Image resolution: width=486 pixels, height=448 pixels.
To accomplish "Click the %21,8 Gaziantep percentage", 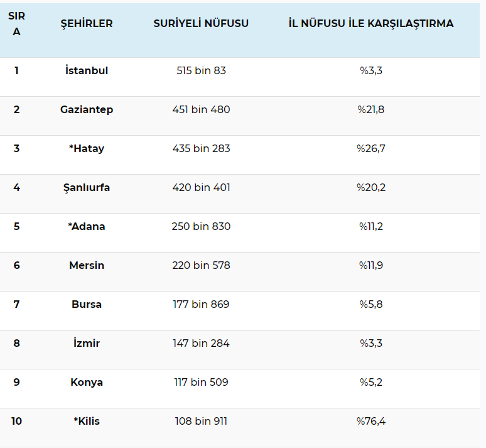I will point(371,109).
